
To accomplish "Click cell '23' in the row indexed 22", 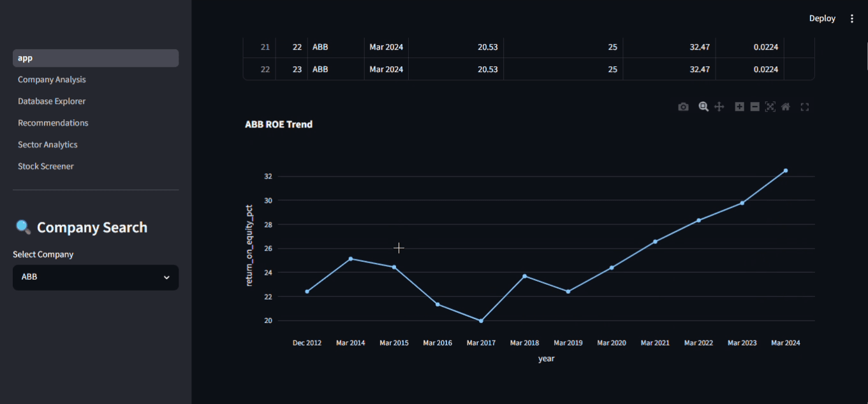I will [291, 69].
